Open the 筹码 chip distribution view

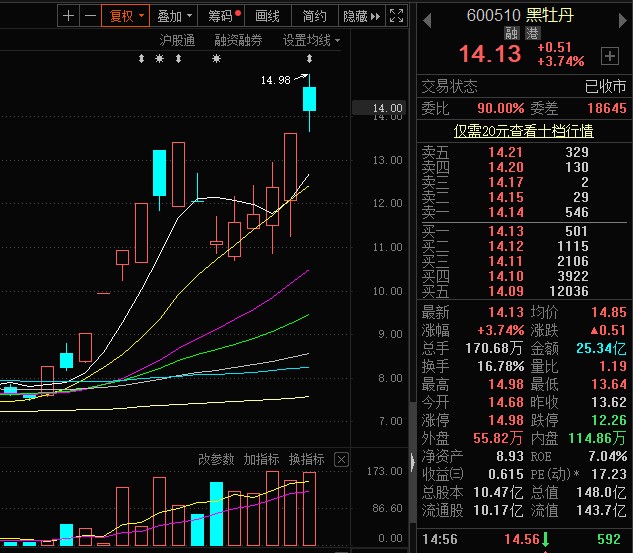click(x=222, y=16)
